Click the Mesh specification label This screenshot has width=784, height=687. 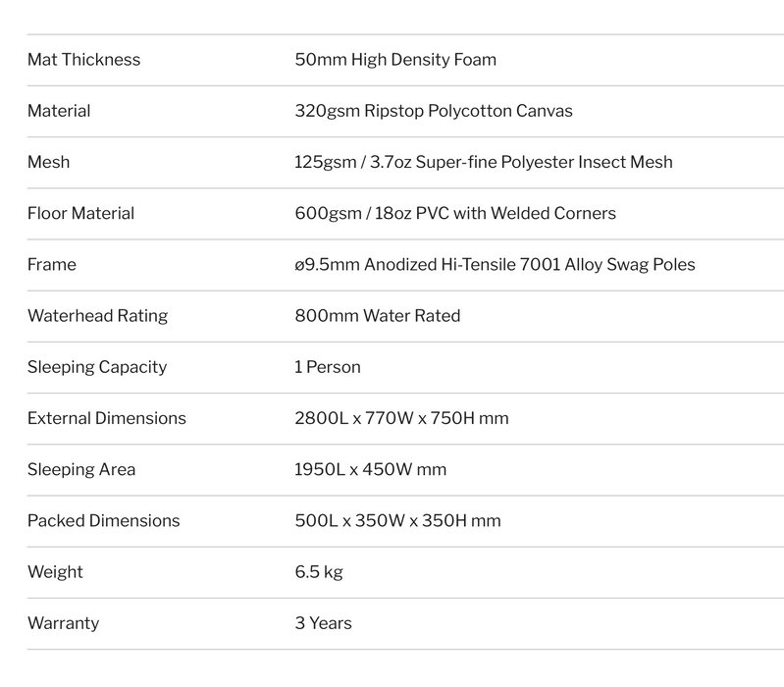click(48, 162)
